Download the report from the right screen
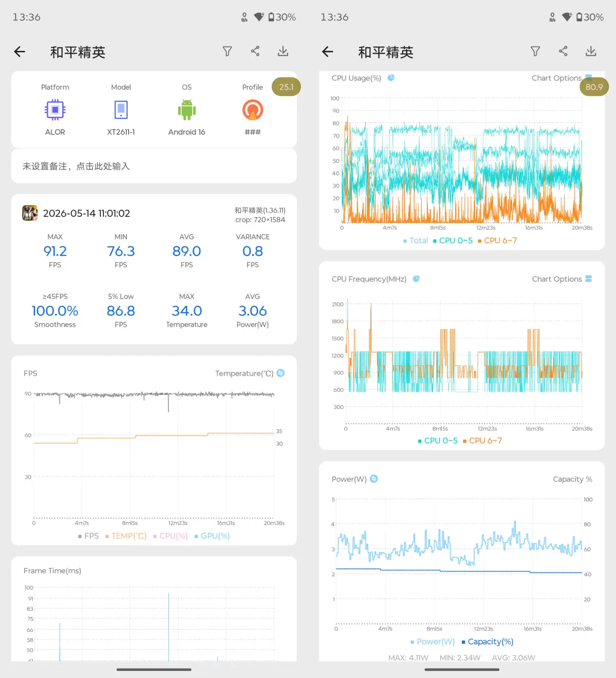This screenshot has width=616, height=678. [x=591, y=51]
